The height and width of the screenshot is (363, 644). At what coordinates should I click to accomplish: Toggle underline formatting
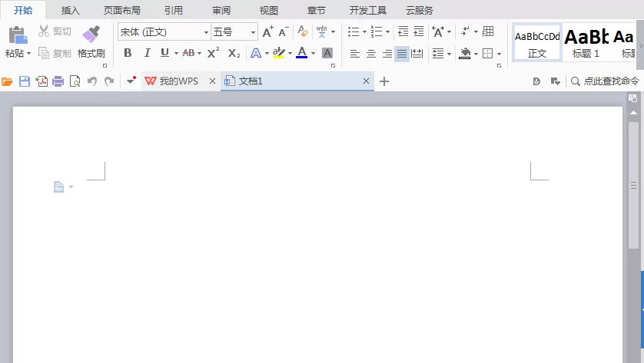[164, 53]
